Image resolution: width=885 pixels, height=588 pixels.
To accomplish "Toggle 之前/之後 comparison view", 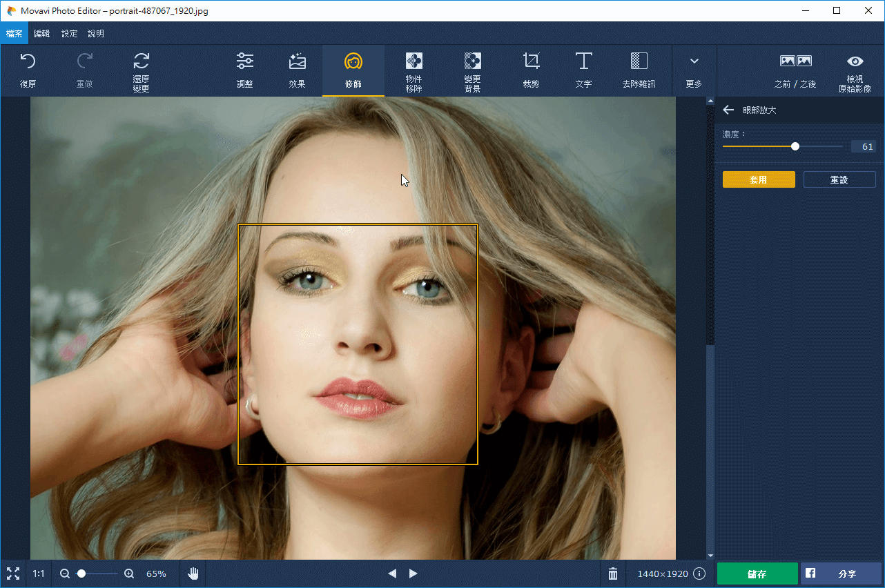I will [x=795, y=70].
